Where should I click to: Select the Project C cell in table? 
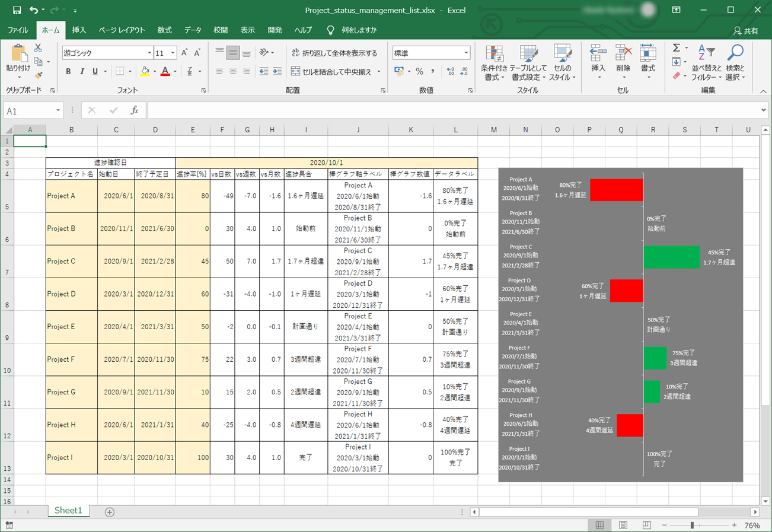71,261
